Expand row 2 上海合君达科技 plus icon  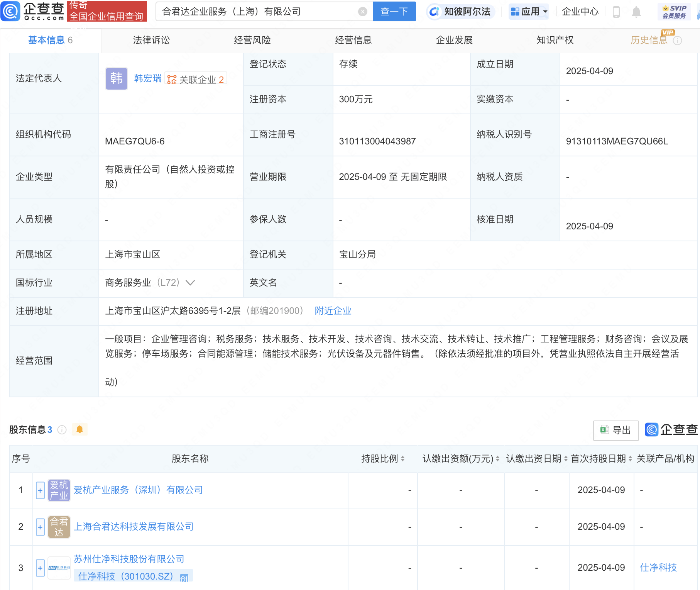tap(40, 527)
